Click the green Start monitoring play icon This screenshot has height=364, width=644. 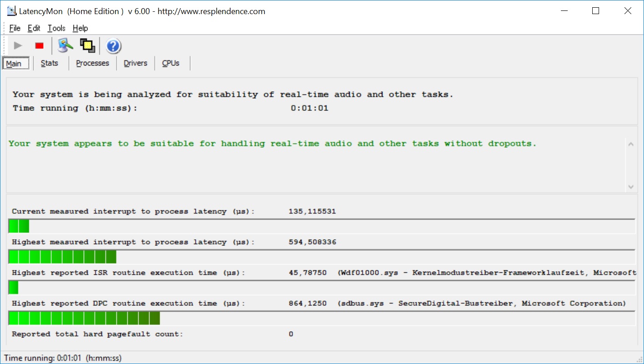(18, 45)
